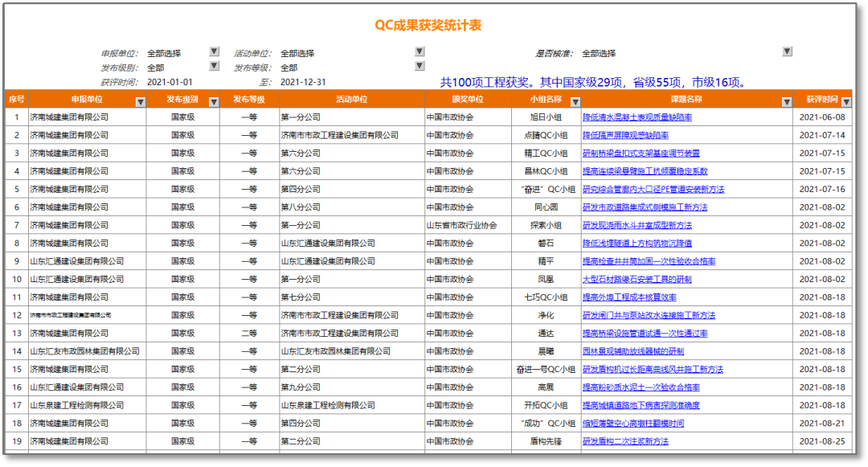Expand the top 申报单位 filter dropdown arrow

coord(214,51)
